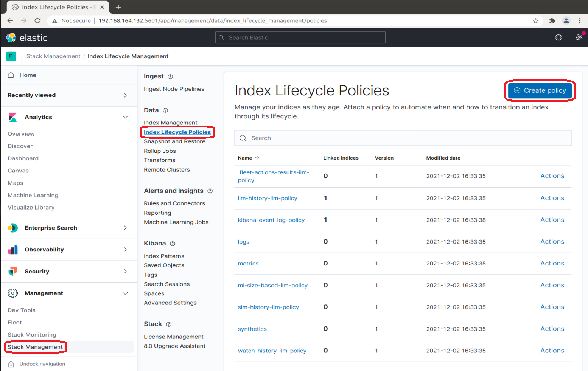Select Index Patterns under Kibana

(164, 256)
